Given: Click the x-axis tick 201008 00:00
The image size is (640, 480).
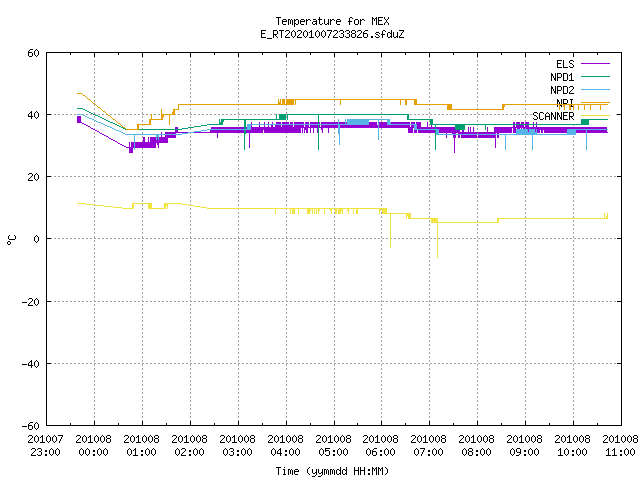Looking at the screenshot, I should (x=93, y=446).
